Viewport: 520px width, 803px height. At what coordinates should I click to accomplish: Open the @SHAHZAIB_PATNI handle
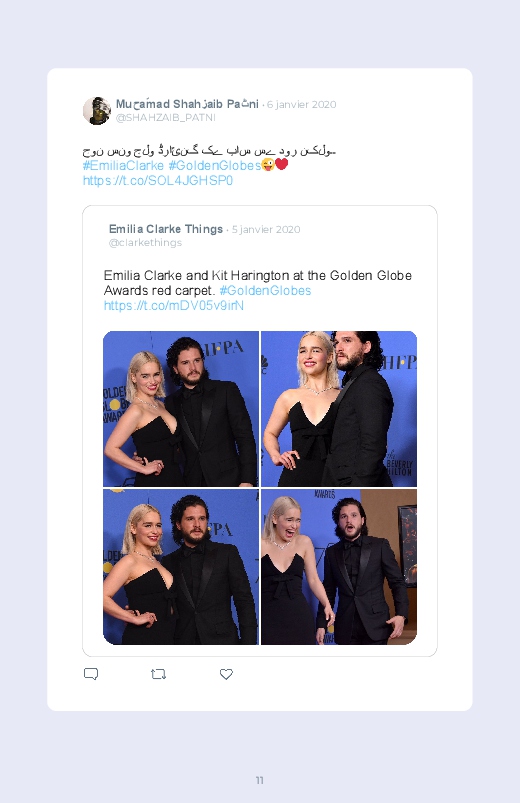point(165,118)
